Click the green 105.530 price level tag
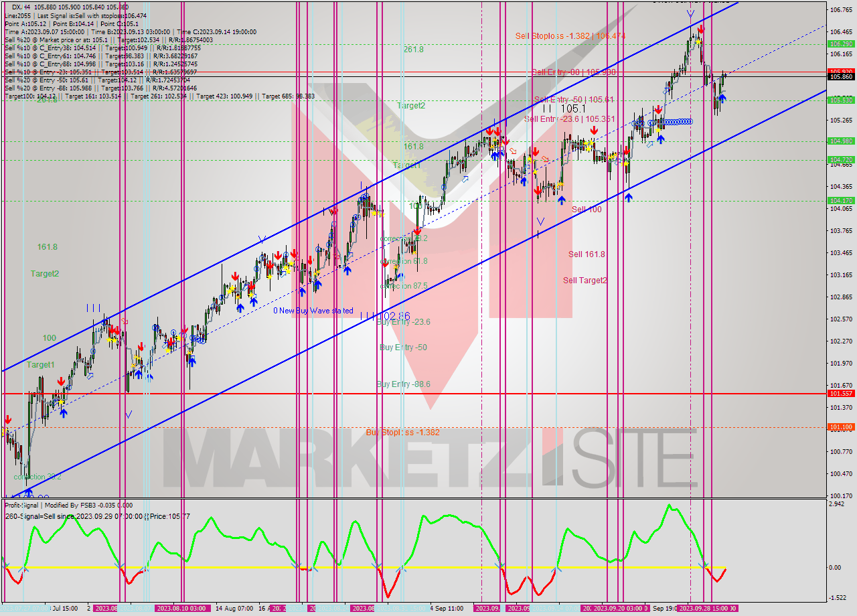The width and height of the screenshot is (857, 616). click(x=841, y=100)
